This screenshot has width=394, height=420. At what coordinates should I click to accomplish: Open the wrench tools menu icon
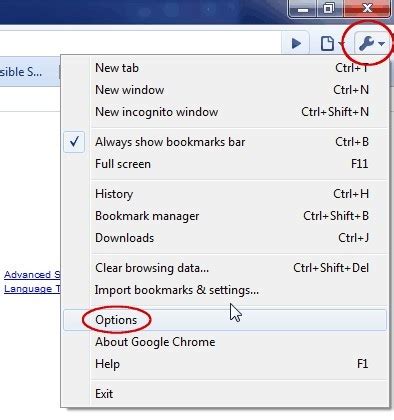pos(372,43)
